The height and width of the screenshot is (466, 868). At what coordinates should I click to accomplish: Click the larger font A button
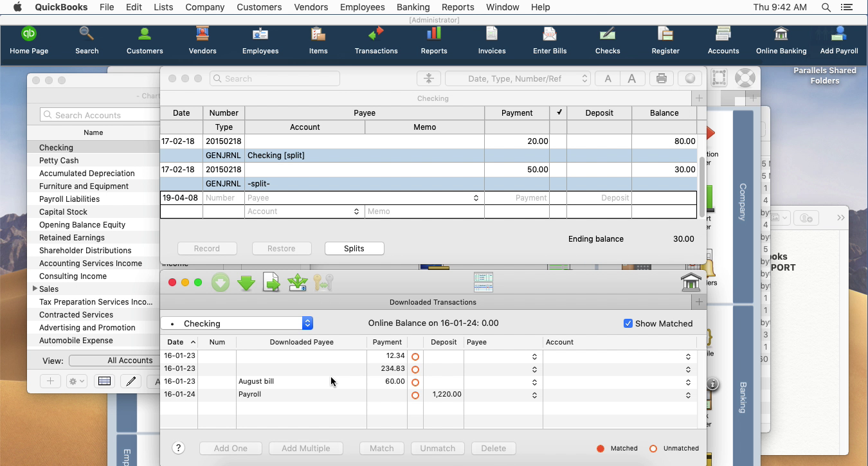[631, 78]
